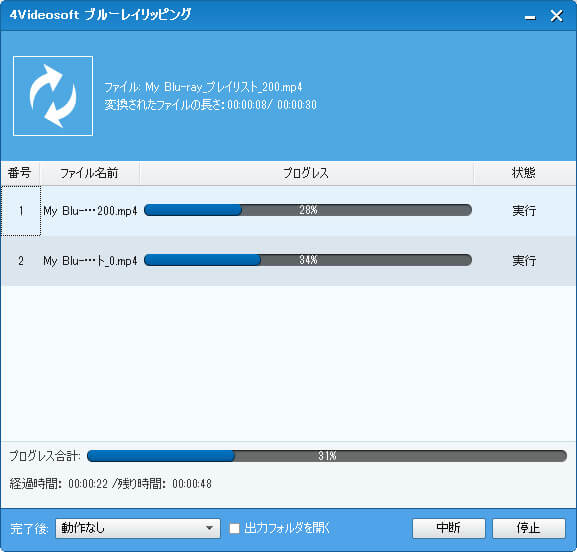Select row number 1 cell
The height and width of the screenshot is (552, 577).
pyautogui.click(x=21, y=211)
